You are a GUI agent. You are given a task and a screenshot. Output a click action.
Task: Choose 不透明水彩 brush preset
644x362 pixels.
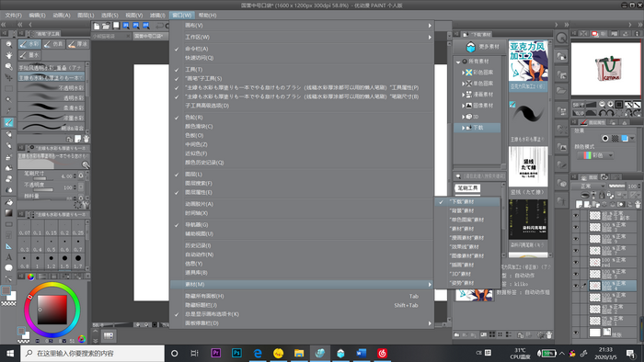pos(52,87)
